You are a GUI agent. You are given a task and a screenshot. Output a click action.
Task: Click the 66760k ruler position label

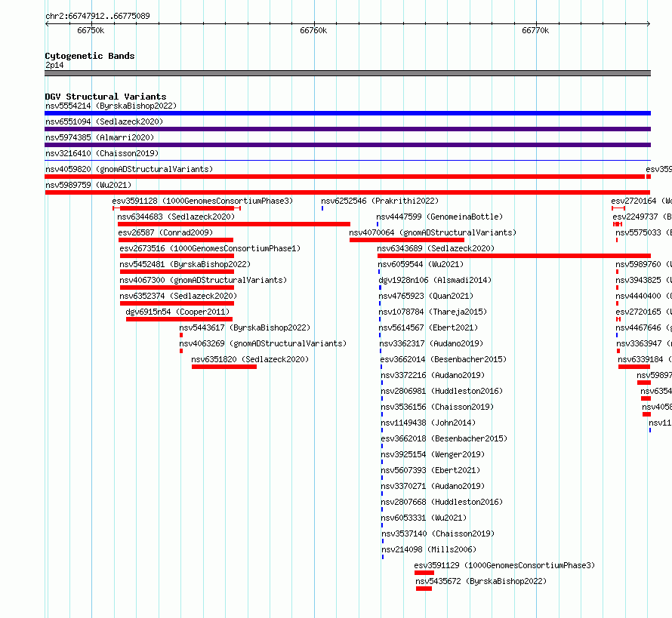coord(313,30)
